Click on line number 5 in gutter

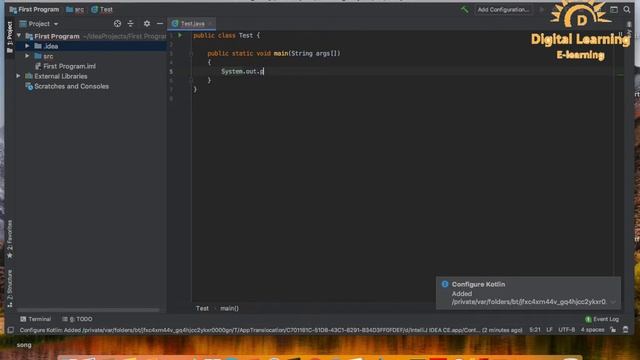171,71
